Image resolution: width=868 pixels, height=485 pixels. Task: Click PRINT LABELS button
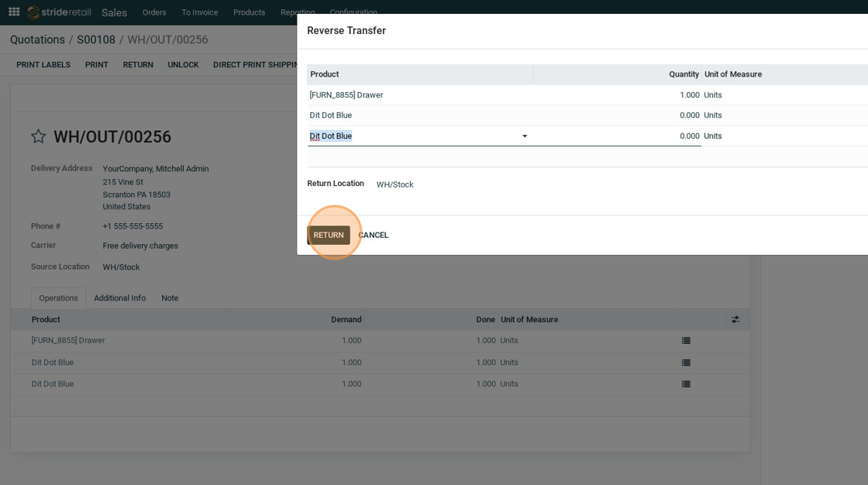click(x=43, y=65)
